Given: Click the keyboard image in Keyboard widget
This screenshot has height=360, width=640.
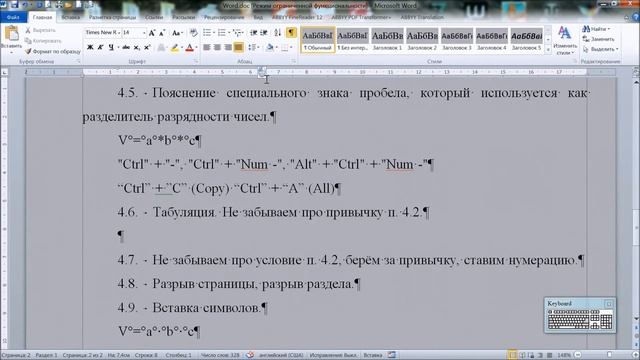Looking at the screenshot, I should [x=580, y=319].
